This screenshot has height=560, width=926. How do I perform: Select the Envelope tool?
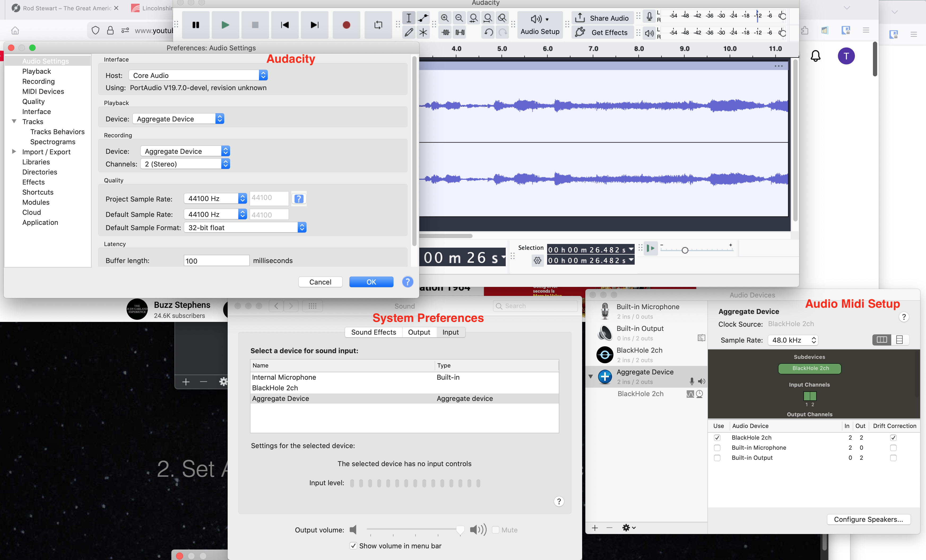pyautogui.click(x=423, y=18)
